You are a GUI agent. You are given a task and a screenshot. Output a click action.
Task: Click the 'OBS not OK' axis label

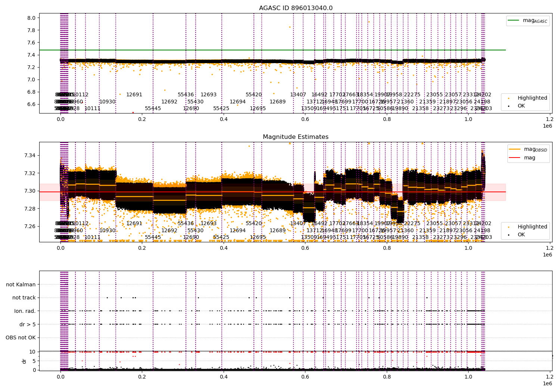(21, 338)
